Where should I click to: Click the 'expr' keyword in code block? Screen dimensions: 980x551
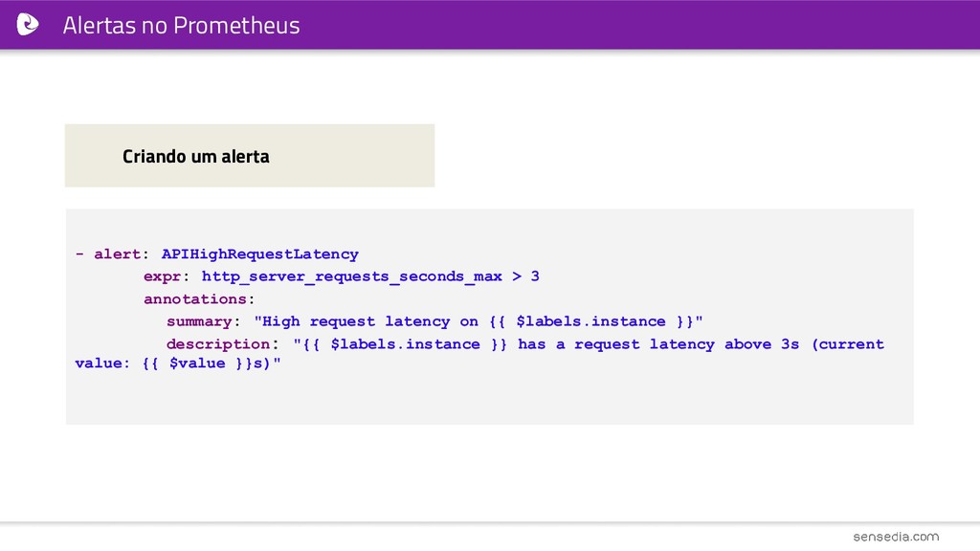[162, 276]
